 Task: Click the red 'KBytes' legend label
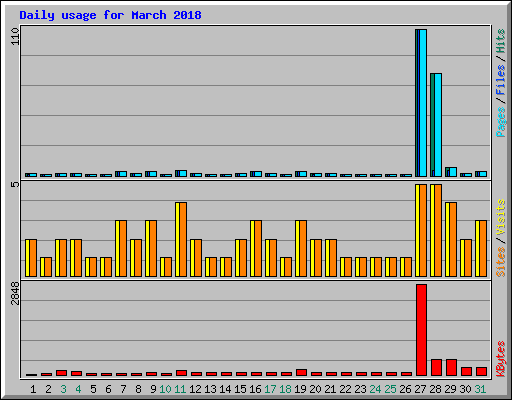click(x=500, y=359)
